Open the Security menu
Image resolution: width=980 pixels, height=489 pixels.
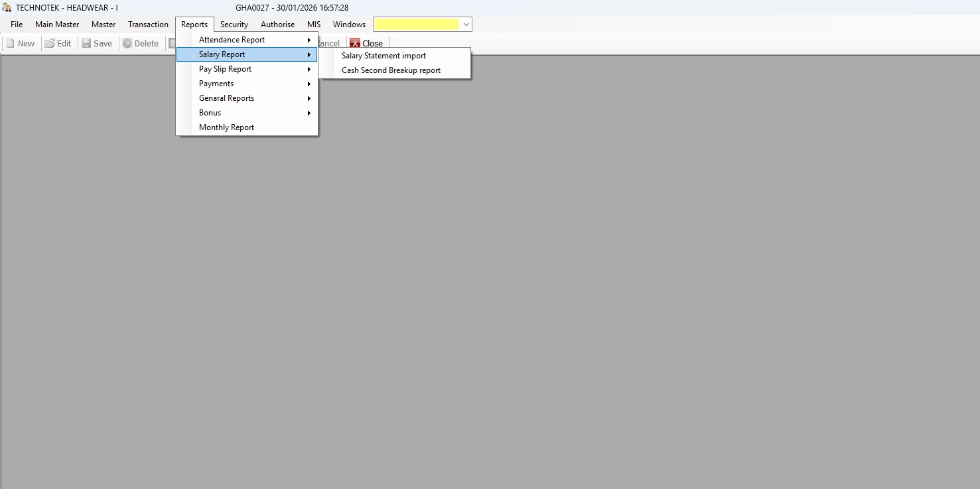(x=234, y=25)
